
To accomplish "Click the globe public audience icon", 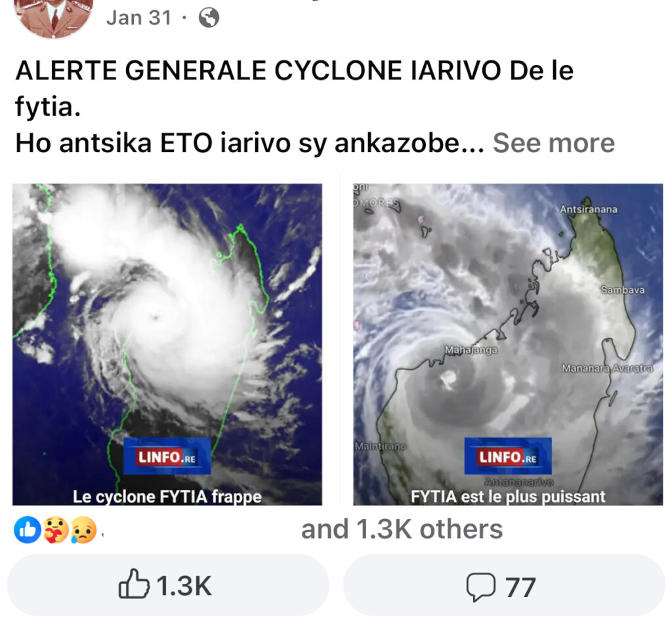I will point(208,18).
